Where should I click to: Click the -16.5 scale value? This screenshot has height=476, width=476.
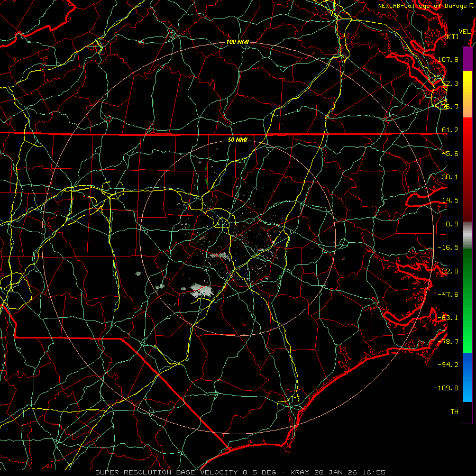click(x=448, y=248)
